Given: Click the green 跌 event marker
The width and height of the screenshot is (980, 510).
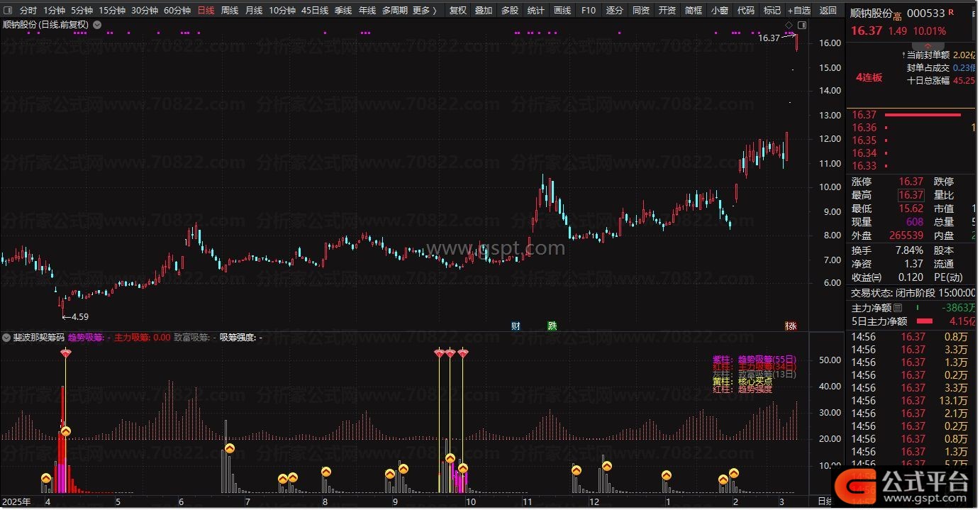Looking at the screenshot, I should pos(552,326).
